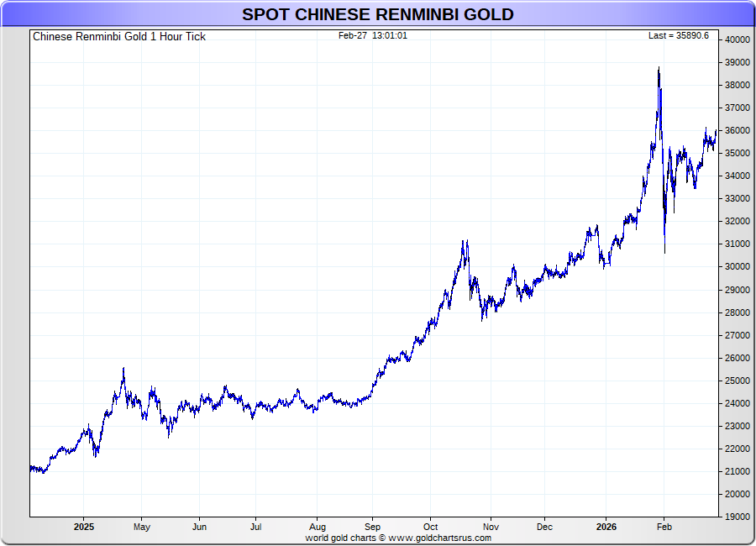Click the 'Chinese Renminbi Gold 1 Hour Tick' label

coord(119,37)
